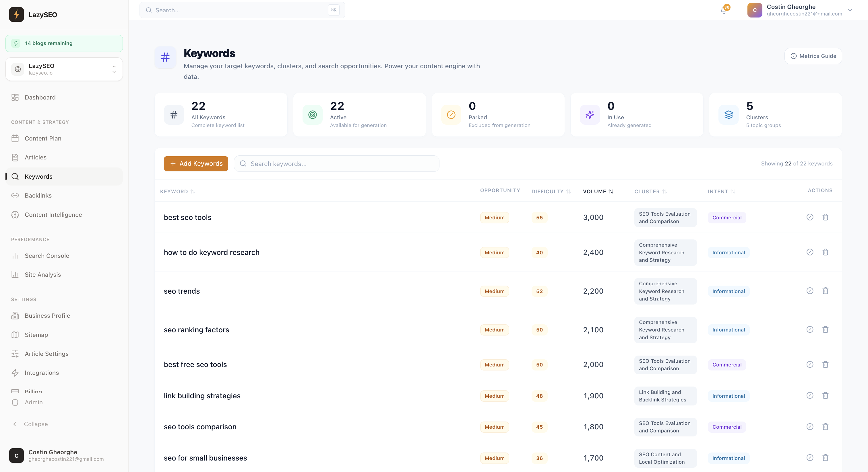Open the Search Console performance page
Viewport: 868px width, 472px height.
pyautogui.click(x=46, y=255)
